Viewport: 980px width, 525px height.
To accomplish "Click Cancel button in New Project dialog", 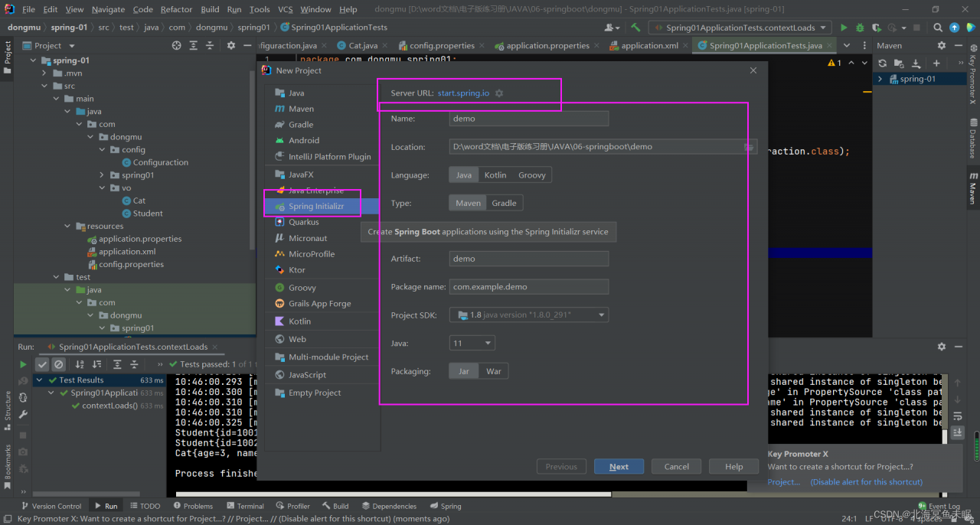I will 676,467.
